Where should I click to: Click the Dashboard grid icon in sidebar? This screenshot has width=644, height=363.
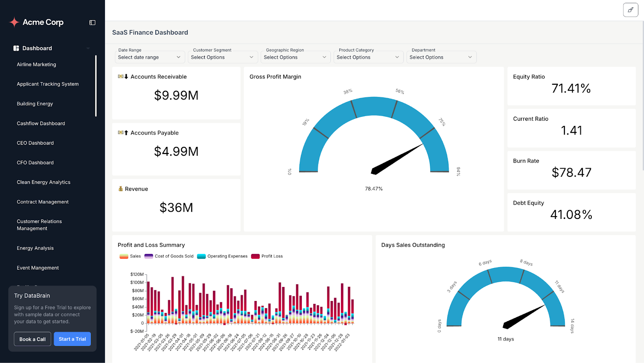click(15, 48)
